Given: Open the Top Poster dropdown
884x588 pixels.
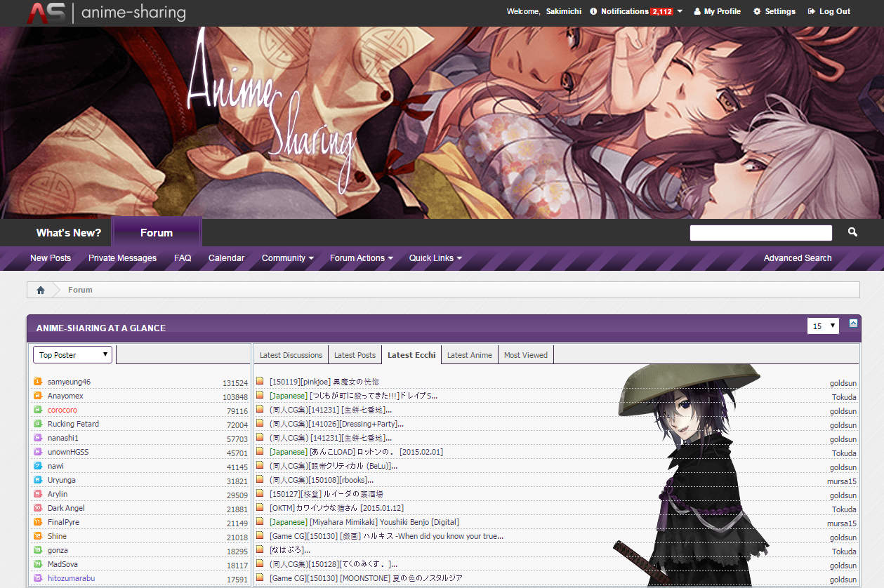Looking at the screenshot, I should (x=72, y=354).
